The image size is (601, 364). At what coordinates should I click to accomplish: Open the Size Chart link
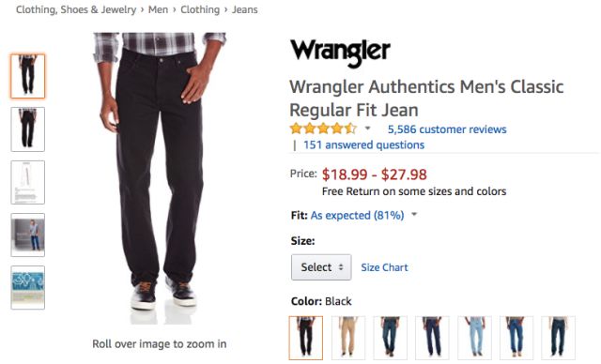(x=384, y=267)
